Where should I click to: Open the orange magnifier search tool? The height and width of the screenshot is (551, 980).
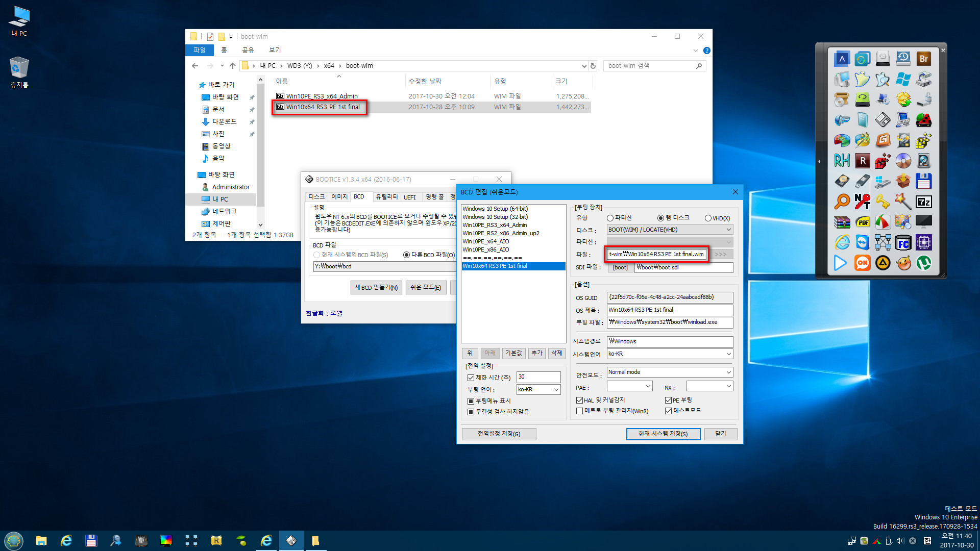coord(842,202)
